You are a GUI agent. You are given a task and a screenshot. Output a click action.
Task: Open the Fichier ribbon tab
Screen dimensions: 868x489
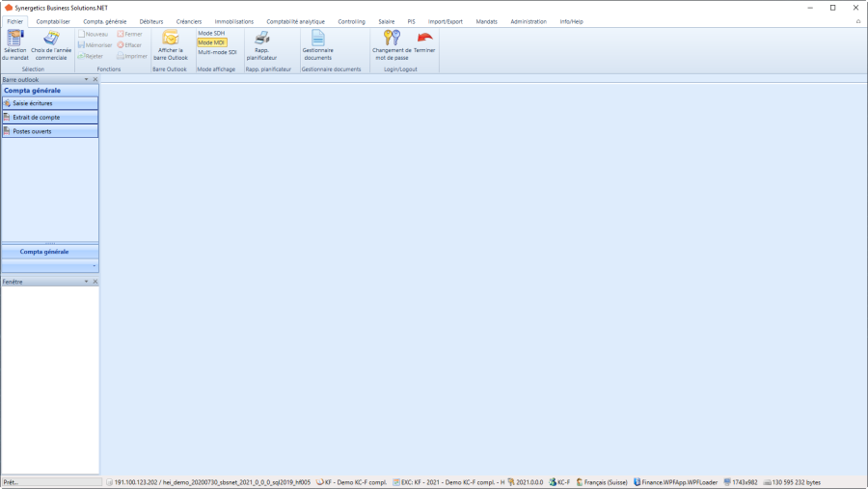(x=14, y=21)
